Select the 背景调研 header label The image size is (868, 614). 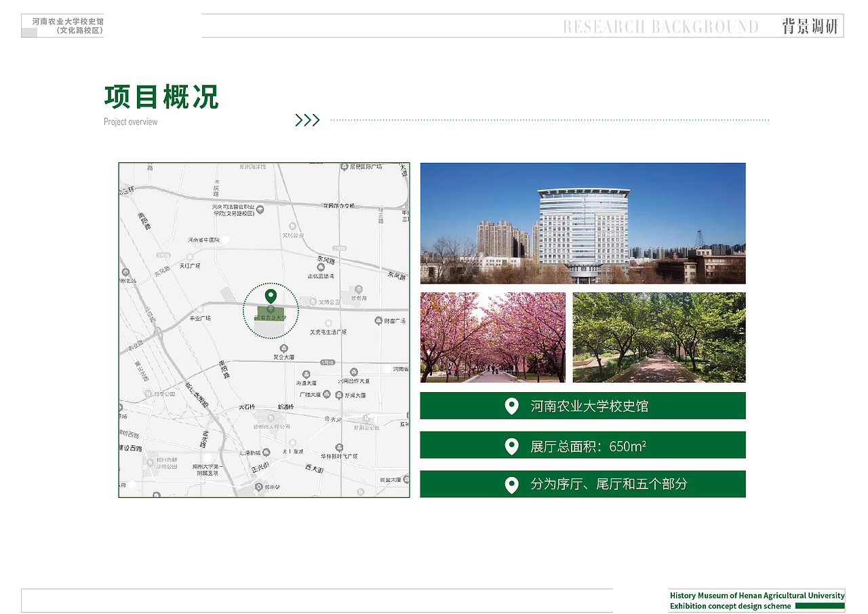pyautogui.click(x=810, y=25)
